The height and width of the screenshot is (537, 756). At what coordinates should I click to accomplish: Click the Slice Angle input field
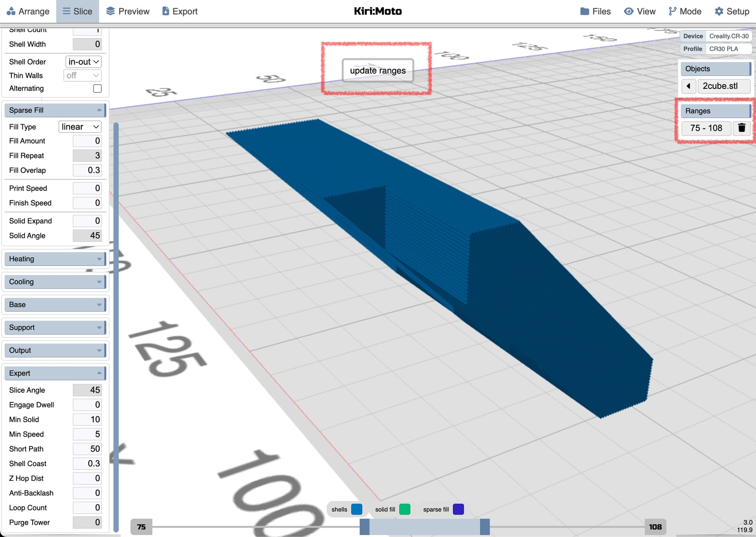pos(87,390)
